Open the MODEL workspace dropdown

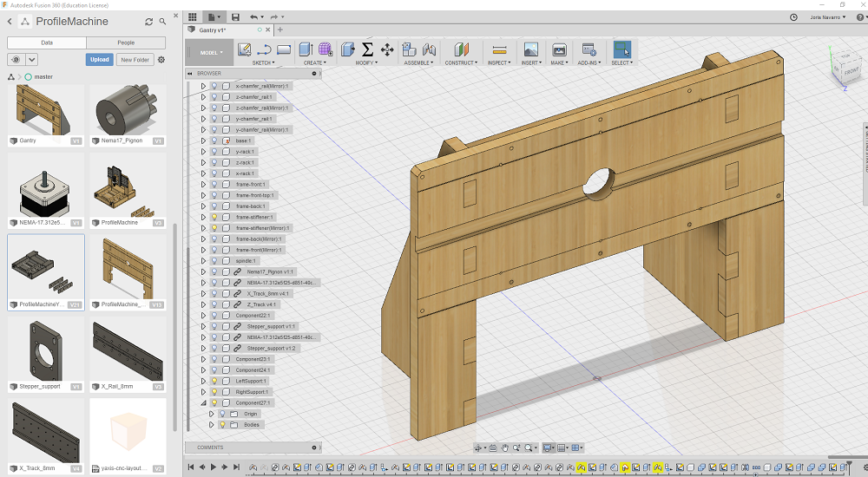point(210,52)
